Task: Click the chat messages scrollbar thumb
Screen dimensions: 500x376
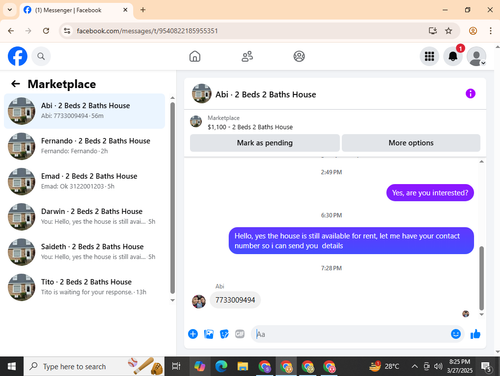Action: click(481, 278)
